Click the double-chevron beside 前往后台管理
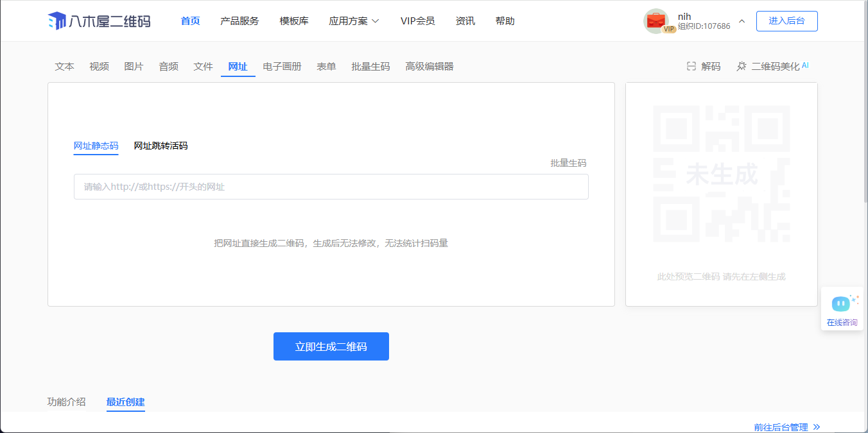The image size is (868, 433). pos(817,427)
